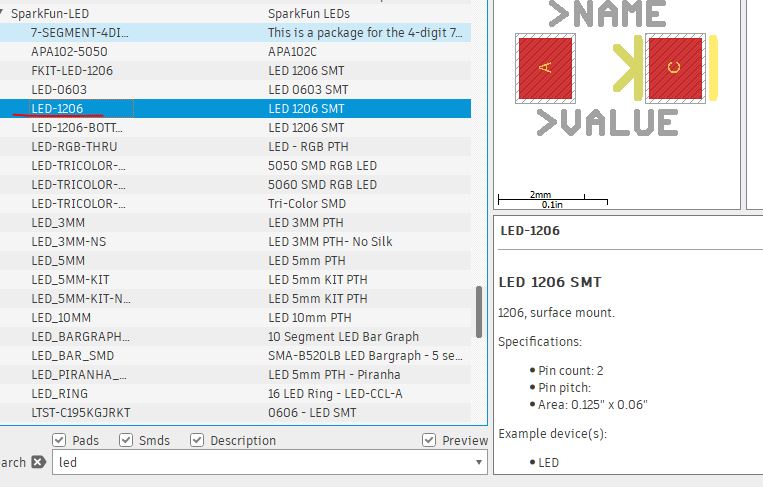
Task: Click the 'LED' example device entry
Action: pyautogui.click(x=548, y=462)
